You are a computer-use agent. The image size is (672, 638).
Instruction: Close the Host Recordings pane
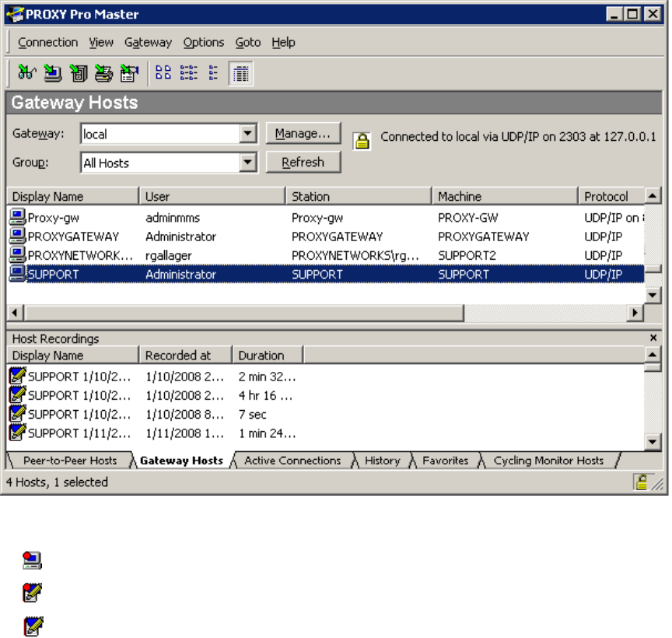point(653,338)
